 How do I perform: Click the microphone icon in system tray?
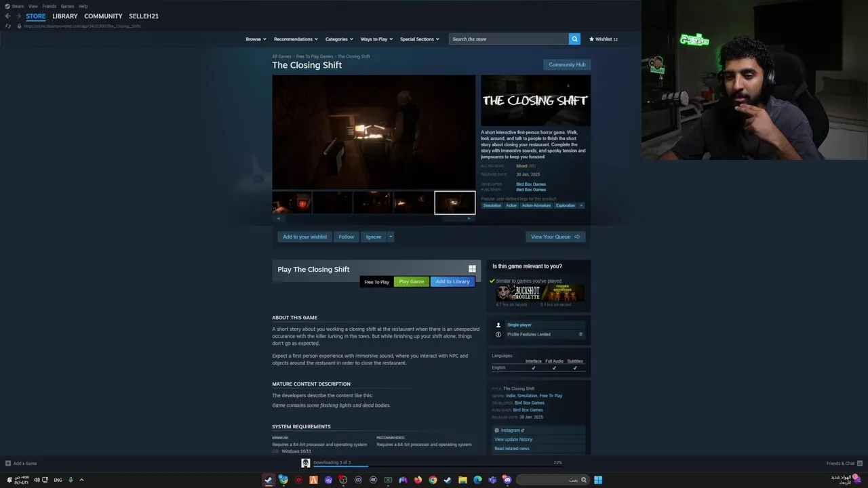[x=71, y=480]
